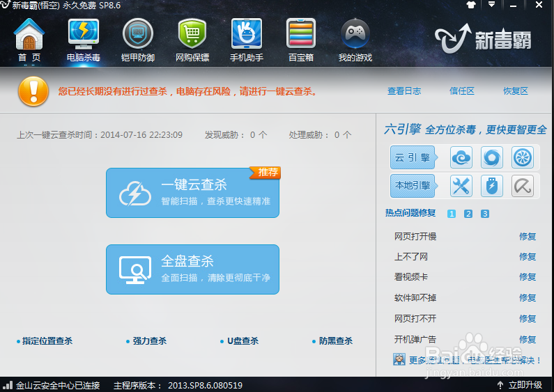Click the upgrade arrow icon in status bar
The height and width of the screenshot is (392, 554).
[500, 385]
